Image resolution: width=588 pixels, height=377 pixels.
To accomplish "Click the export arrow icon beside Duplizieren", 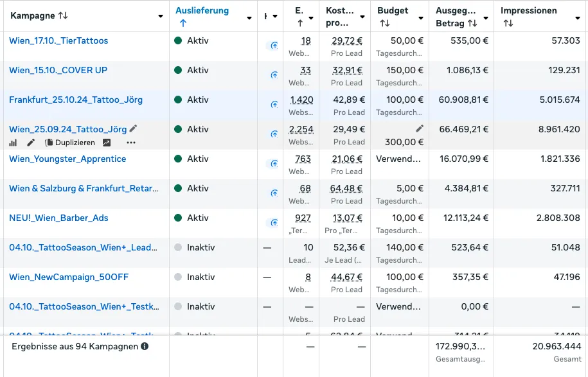I will pyautogui.click(x=107, y=143).
